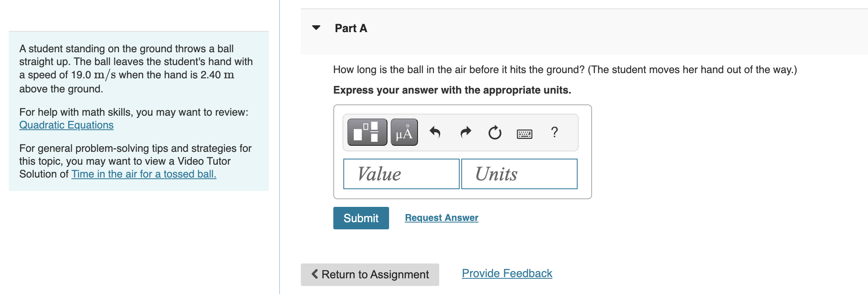The width and height of the screenshot is (868, 294).
Task: Click inside the Units input field
Action: point(519,174)
